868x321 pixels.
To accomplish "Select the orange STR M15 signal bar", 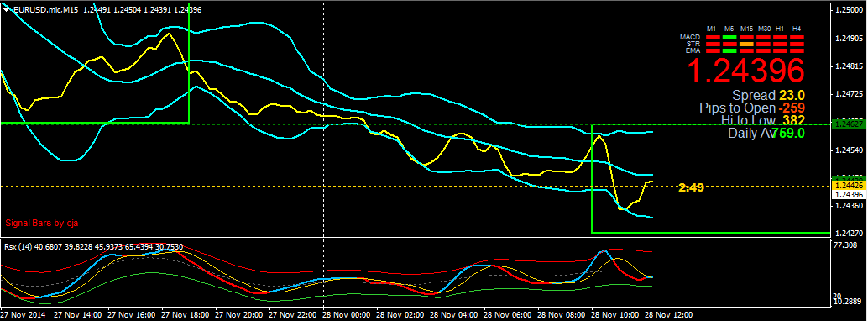I will pyautogui.click(x=746, y=44).
